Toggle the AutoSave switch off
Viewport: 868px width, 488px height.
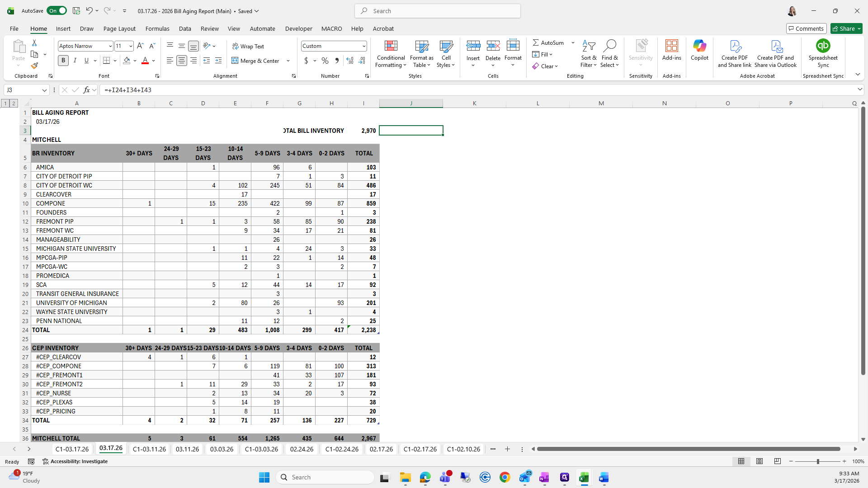click(x=57, y=11)
